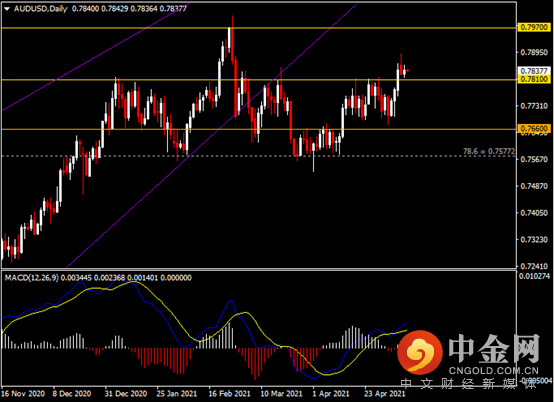Select the 16 Nov 2020 date marker
Screen dimensions: 554x402
pyautogui.click(x=23, y=394)
